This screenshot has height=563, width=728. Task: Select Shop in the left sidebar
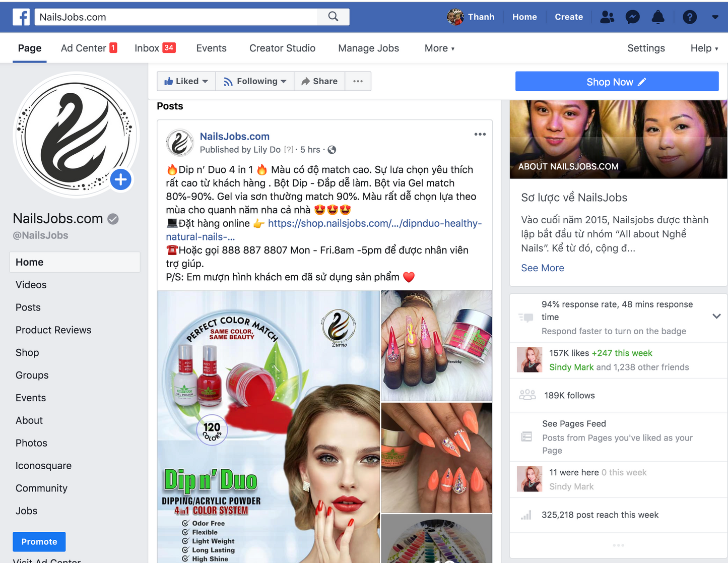27,353
